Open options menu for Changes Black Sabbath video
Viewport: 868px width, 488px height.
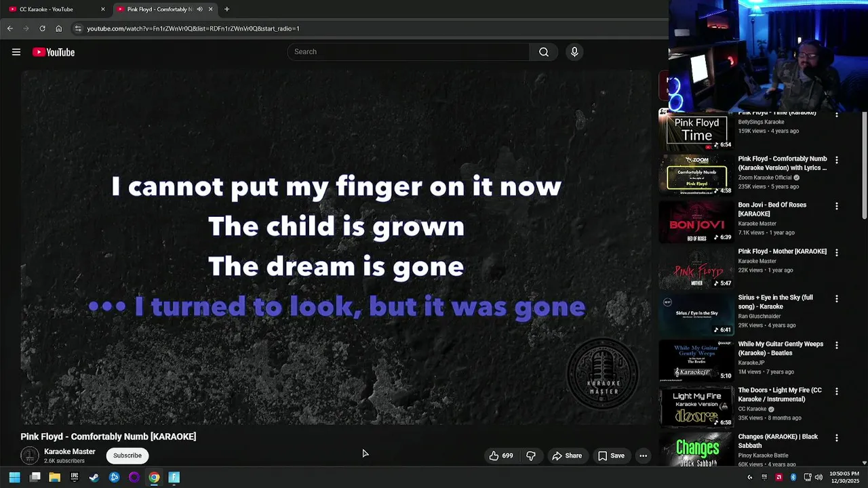coord(836,438)
